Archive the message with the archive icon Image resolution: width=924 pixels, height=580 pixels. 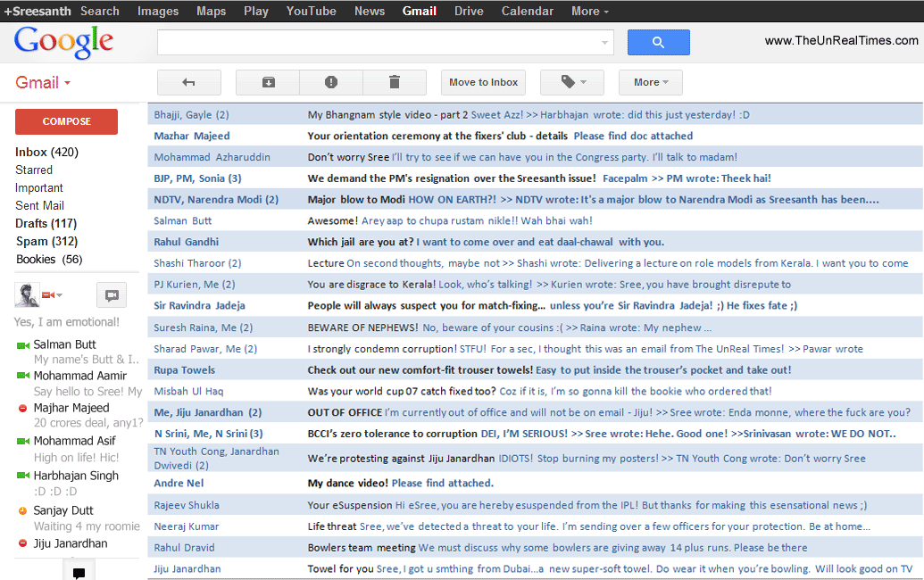point(268,82)
